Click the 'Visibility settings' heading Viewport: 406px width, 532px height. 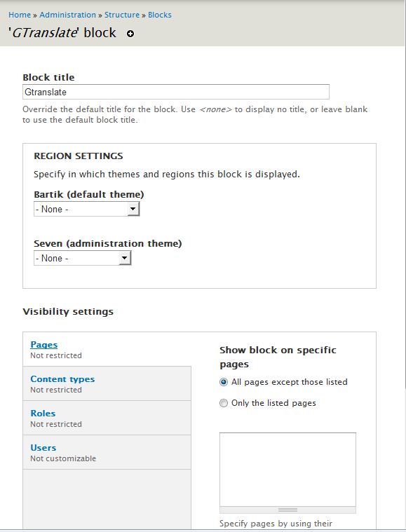pos(68,311)
